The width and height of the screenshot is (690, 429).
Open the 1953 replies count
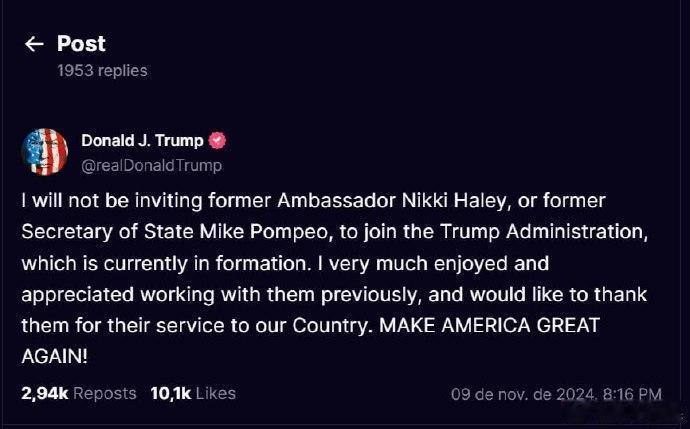[x=102, y=70]
